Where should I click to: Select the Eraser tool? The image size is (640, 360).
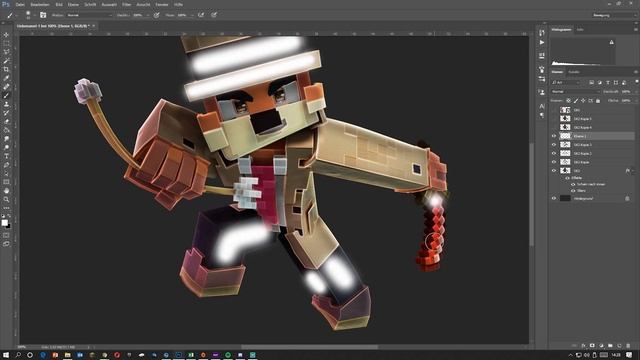(x=6, y=121)
